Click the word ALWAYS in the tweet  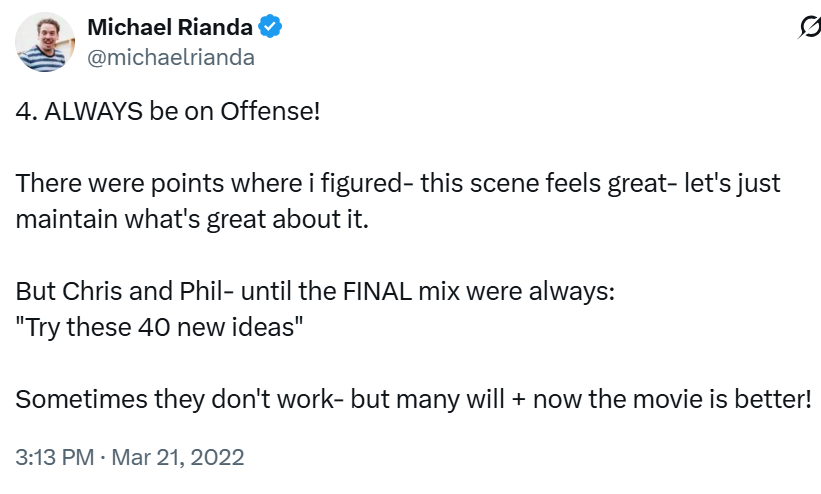[93, 111]
